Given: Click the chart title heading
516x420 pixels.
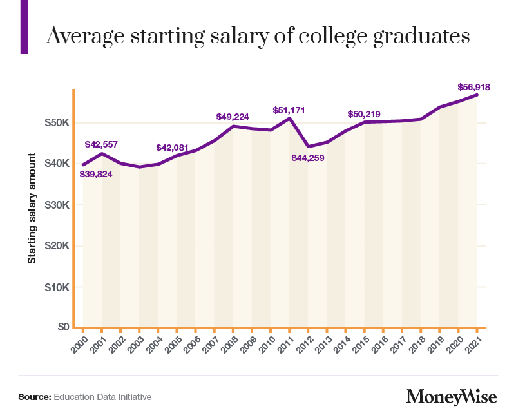Looking at the screenshot, I should (258, 36).
